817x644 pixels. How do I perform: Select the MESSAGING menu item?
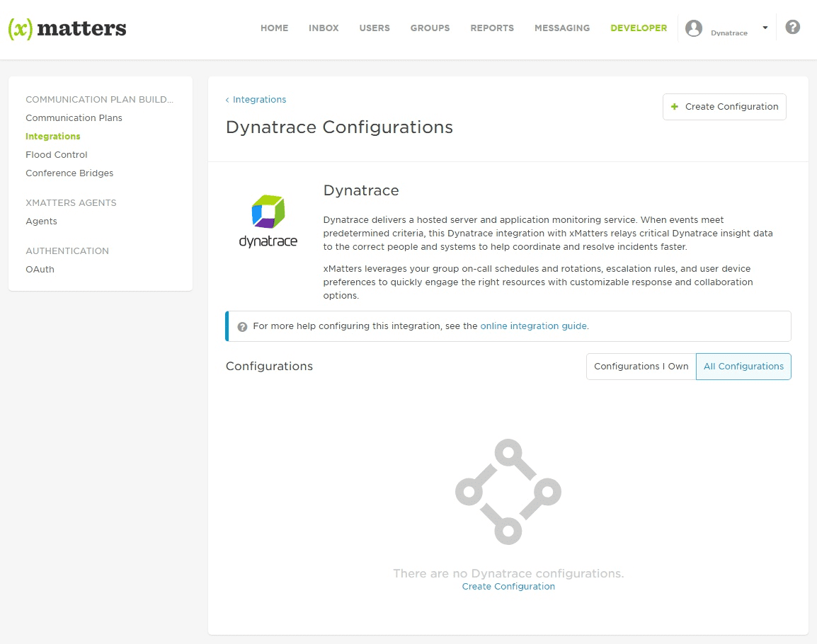(561, 28)
